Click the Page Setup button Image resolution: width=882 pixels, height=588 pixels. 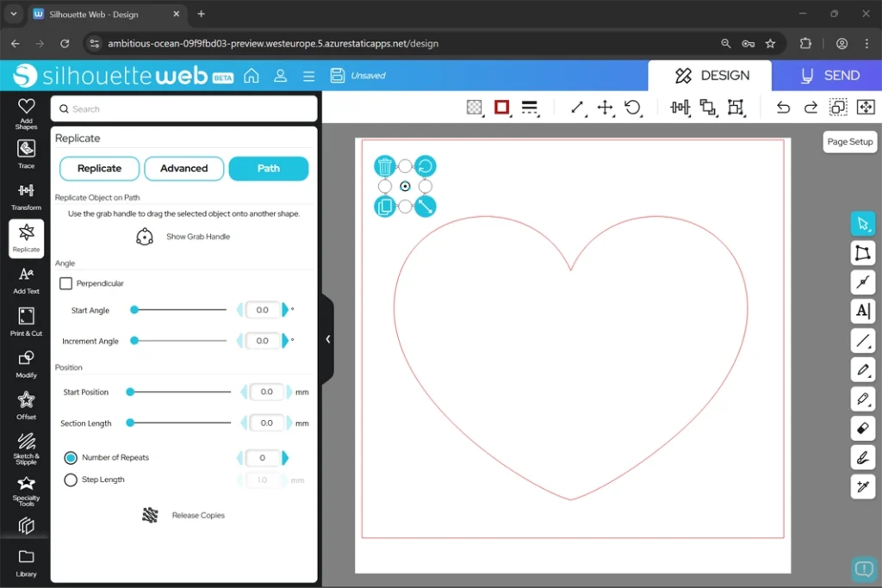pos(849,142)
